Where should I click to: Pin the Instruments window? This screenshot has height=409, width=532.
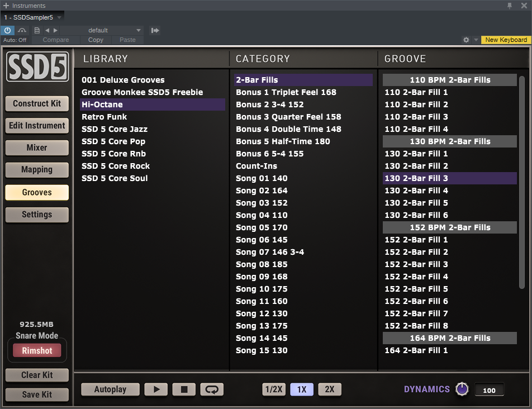tap(510, 6)
